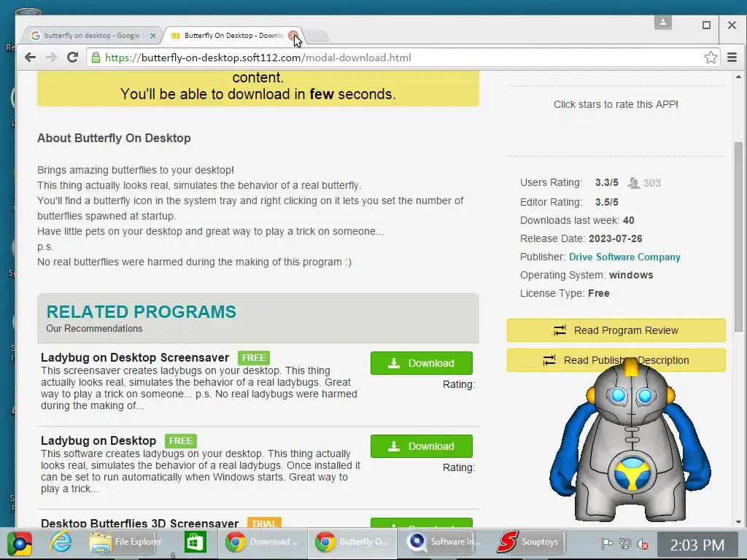Click the address bar URL field

pos(403,58)
